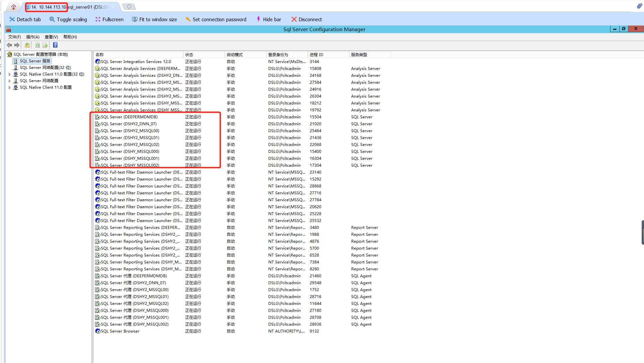Click the paperclip attachment icon
Image resolution: width=644 pixels, height=363 pixels.
coord(639,6)
